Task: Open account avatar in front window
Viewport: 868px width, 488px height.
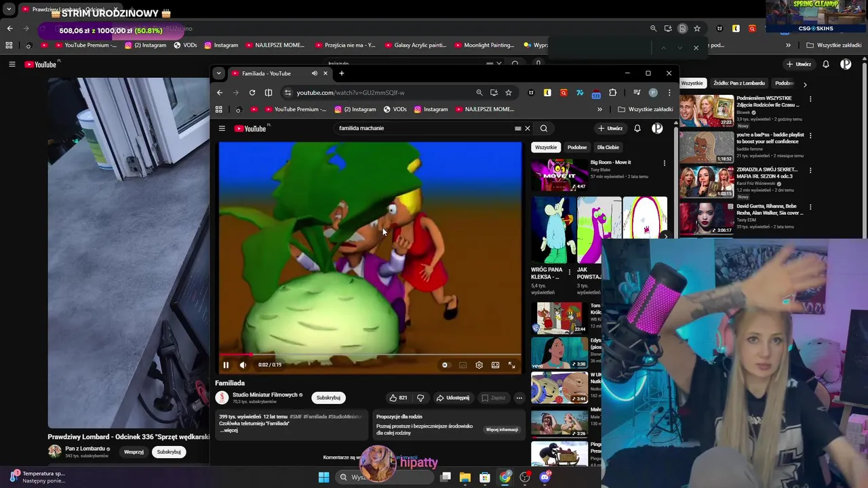Action: point(657,128)
